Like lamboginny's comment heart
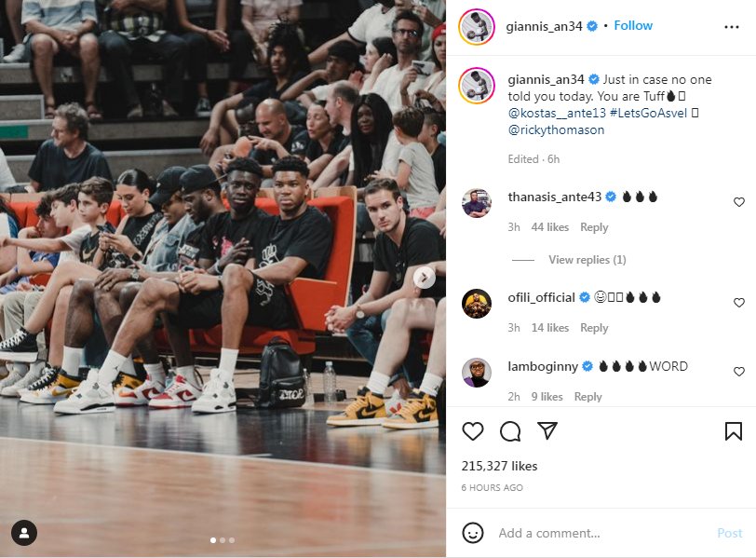This screenshot has height=558, width=756. coord(738,372)
